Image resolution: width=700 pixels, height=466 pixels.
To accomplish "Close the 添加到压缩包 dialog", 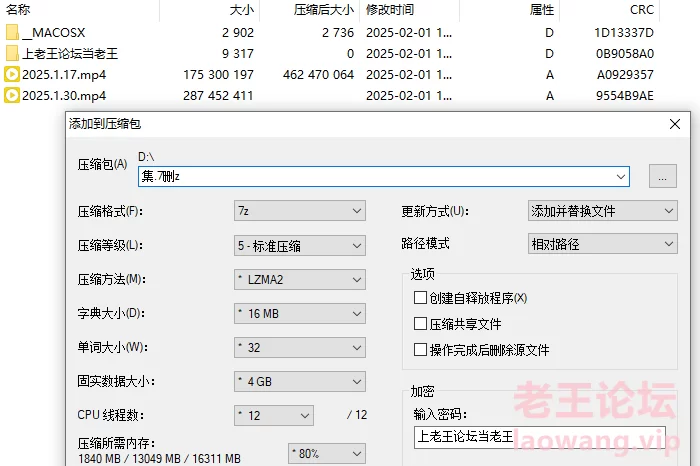I will [x=675, y=124].
